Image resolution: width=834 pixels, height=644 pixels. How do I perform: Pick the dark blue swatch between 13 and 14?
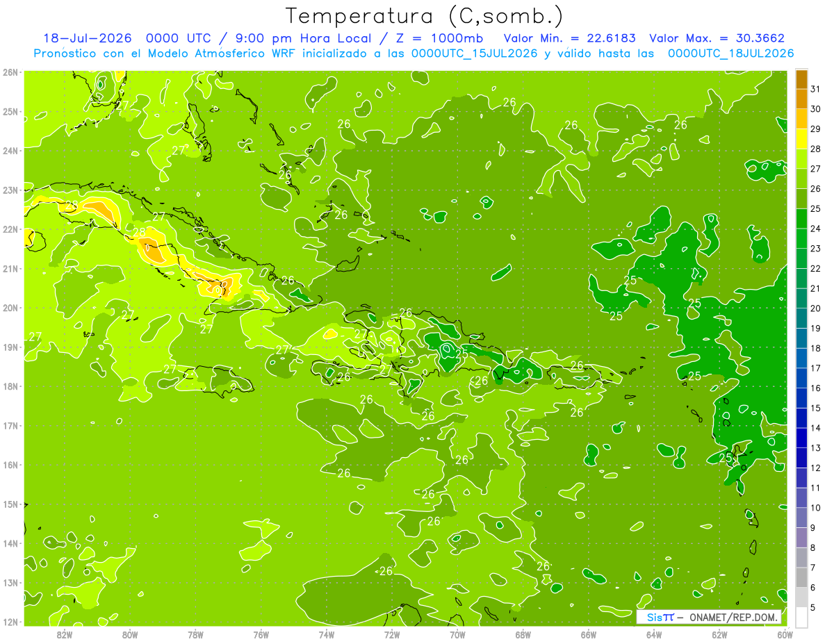tap(801, 438)
